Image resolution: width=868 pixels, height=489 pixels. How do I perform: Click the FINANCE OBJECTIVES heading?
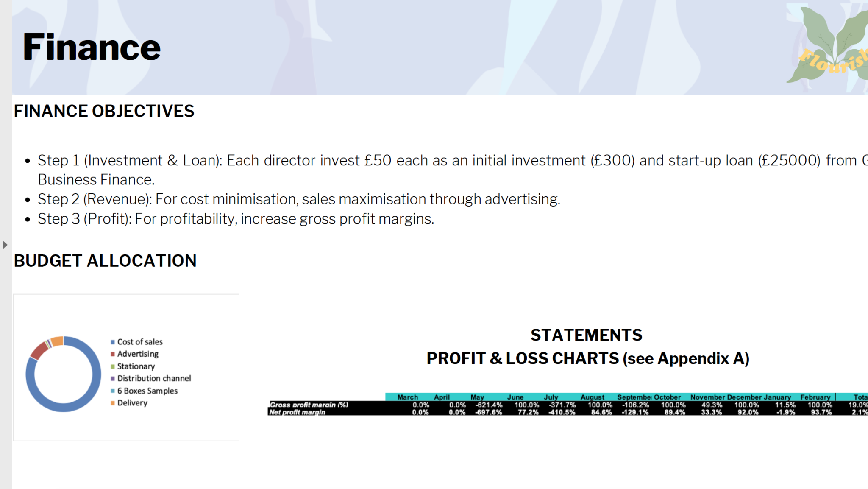104,111
